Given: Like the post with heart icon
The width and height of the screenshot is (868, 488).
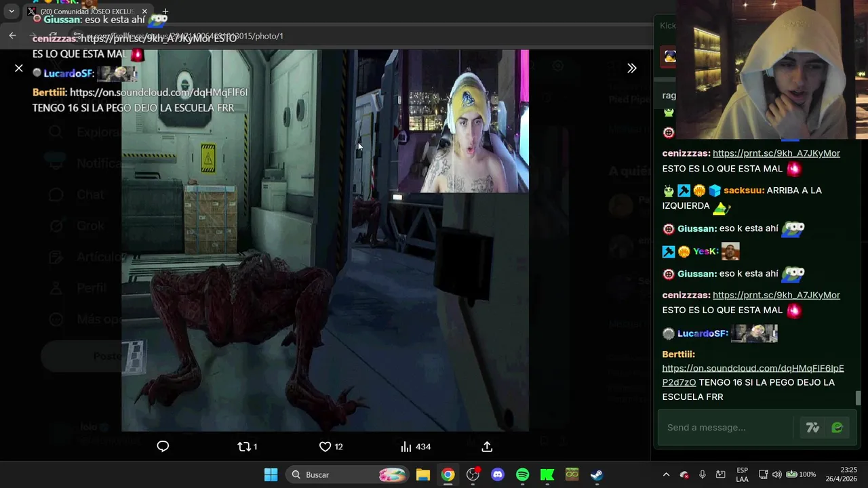Looking at the screenshot, I should coord(331,447).
